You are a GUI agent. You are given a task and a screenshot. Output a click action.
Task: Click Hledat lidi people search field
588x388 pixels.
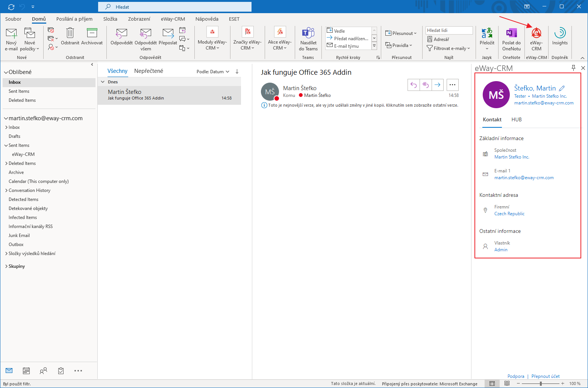click(449, 30)
